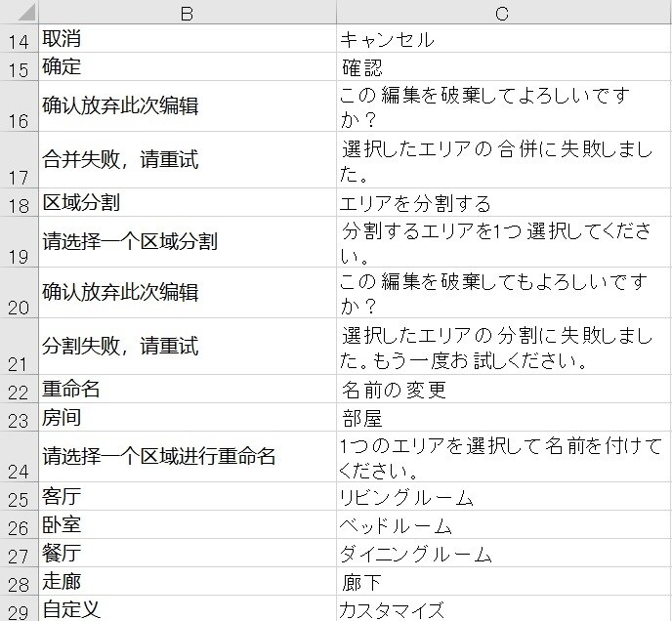Select cell この編集を破棄してもよろしいですか？
Image resolution: width=672 pixels, height=621 pixels.
504,292
